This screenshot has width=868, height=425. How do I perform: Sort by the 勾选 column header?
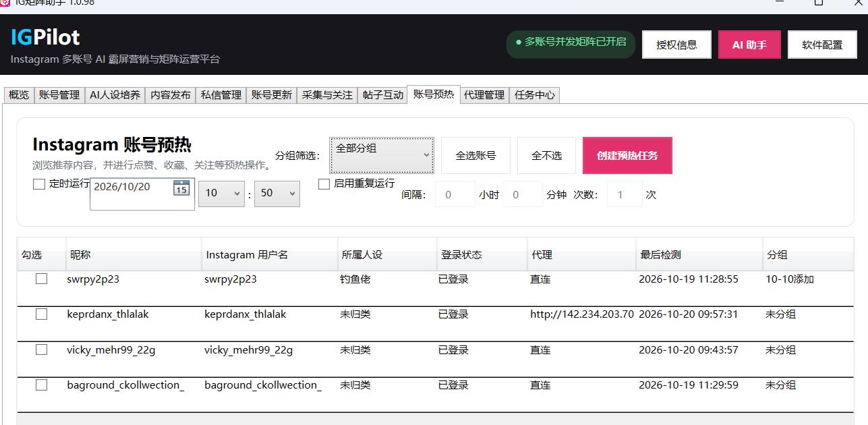point(42,254)
